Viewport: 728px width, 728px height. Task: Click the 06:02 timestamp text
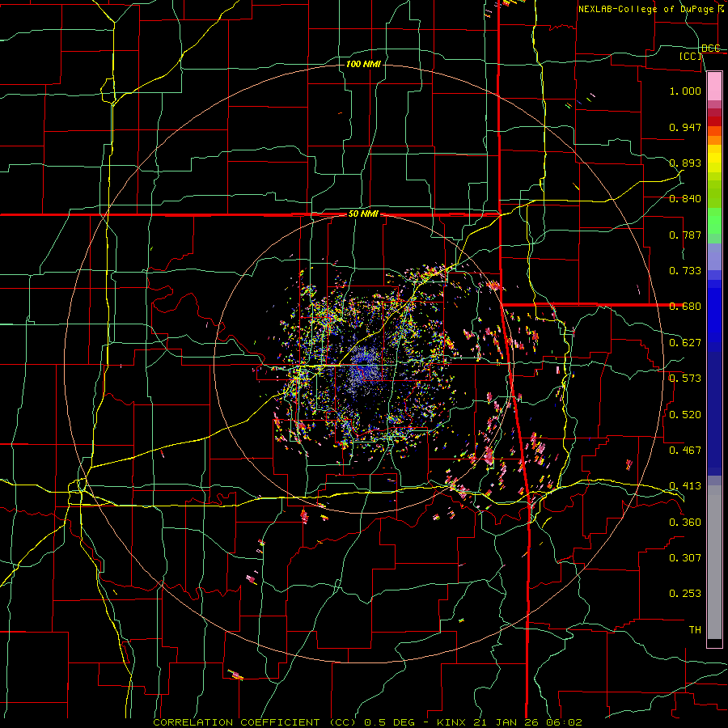[x=562, y=722]
